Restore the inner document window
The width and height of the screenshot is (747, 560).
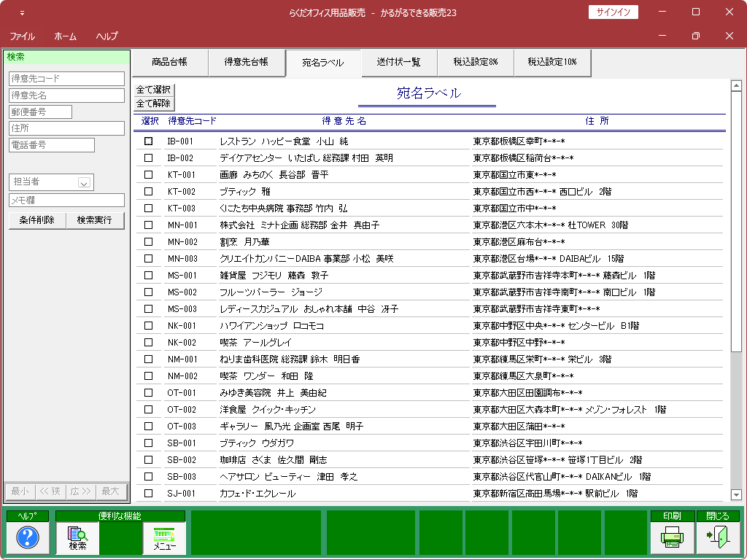coord(695,36)
